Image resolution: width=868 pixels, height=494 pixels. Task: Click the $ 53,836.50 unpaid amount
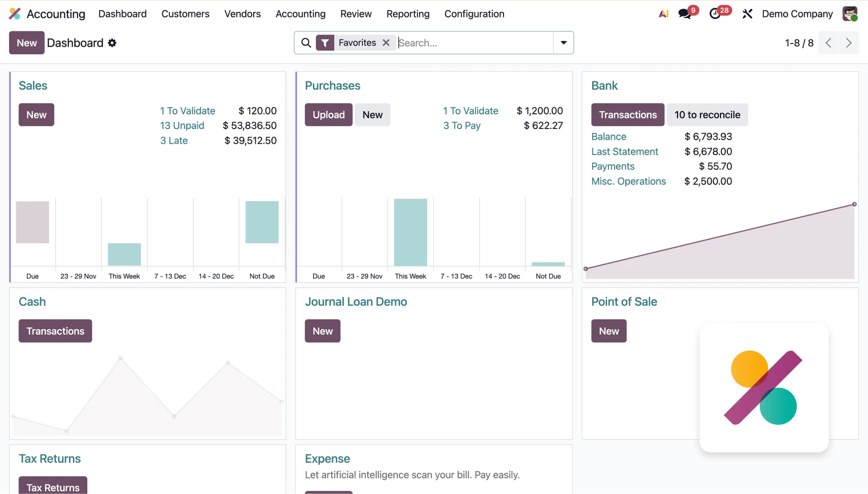tap(250, 126)
